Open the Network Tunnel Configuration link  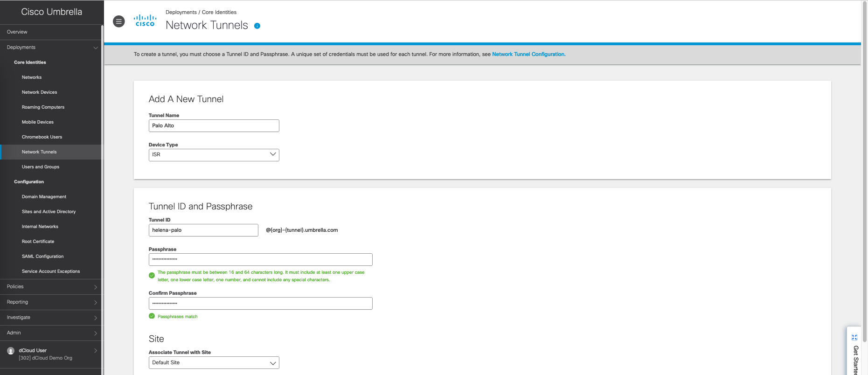[x=528, y=55]
